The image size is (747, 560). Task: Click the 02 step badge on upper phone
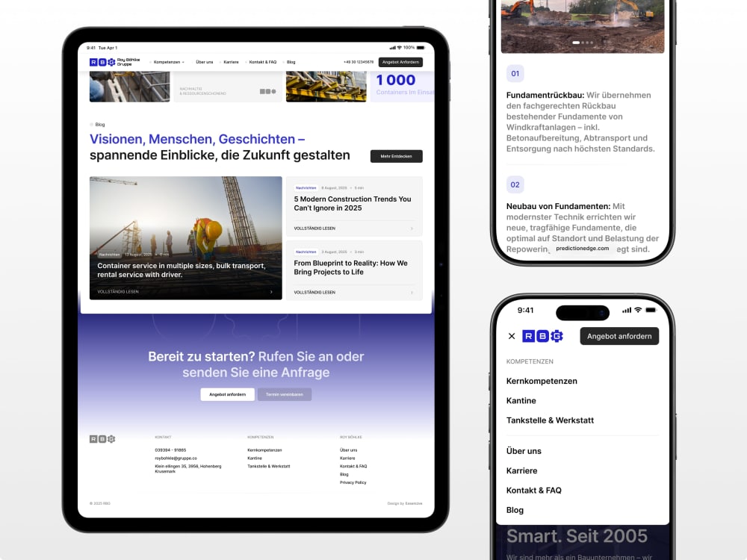pyautogui.click(x=515, y=184)
